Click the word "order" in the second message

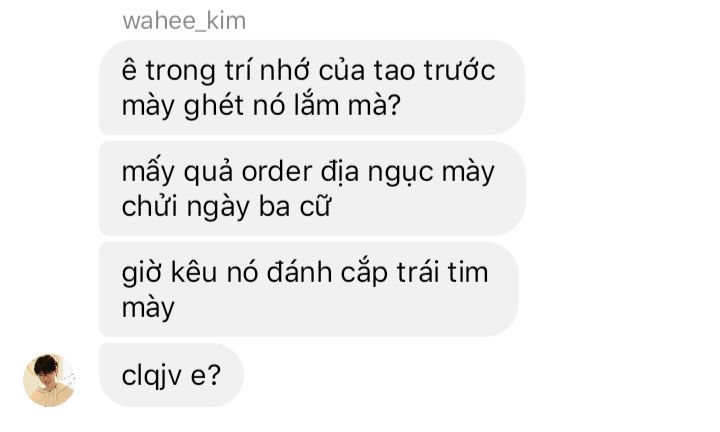(x=277, y=172)
